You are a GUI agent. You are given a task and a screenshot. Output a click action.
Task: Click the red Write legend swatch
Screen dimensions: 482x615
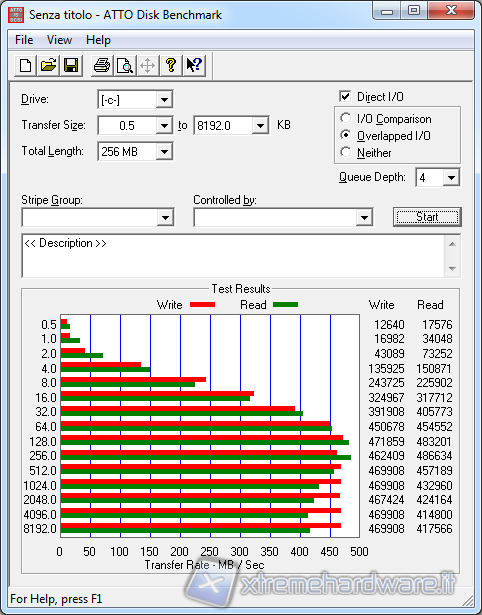click(202, 305)
